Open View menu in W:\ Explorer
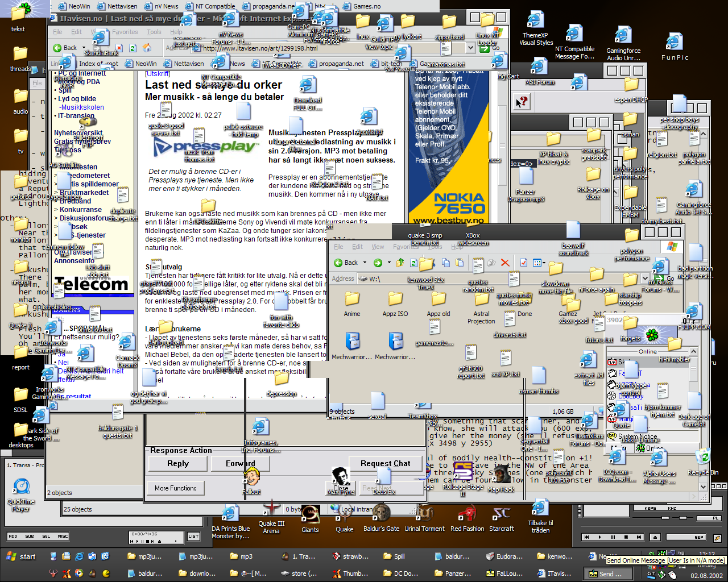Viewport: 728px width, 582px height. [378, 247]
